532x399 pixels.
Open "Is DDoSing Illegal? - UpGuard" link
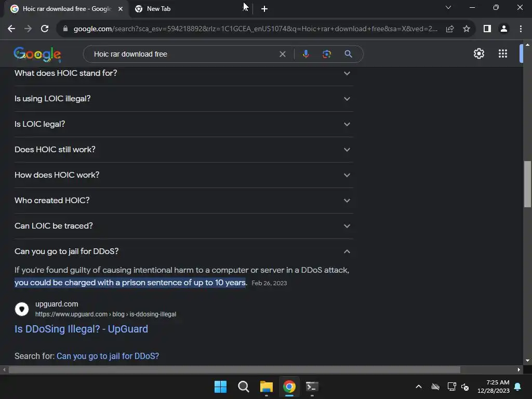click(81, 329)
